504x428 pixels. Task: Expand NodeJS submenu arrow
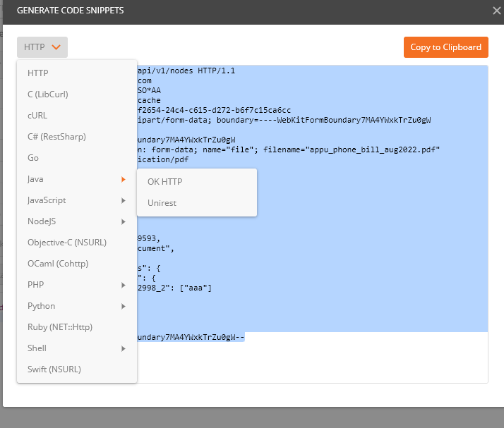tap(123, 222)
